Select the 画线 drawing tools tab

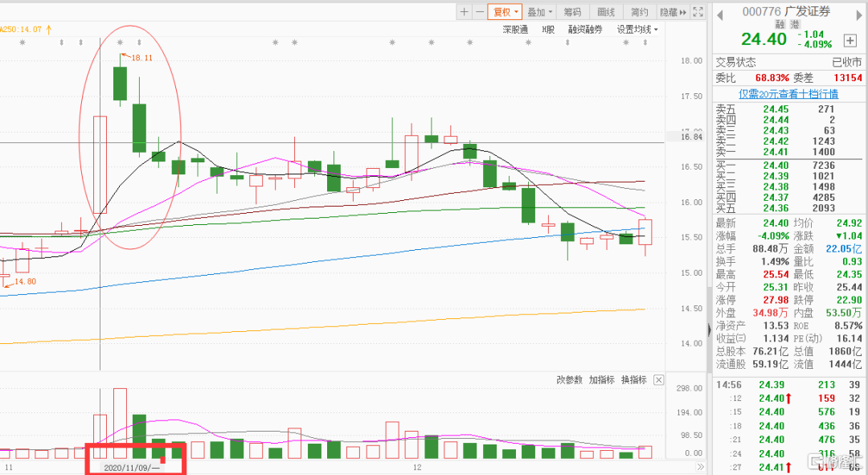coord(606,12)
